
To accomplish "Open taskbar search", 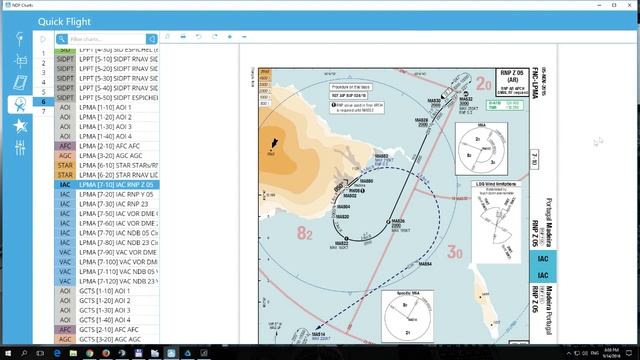I will click(x=24, y=353).
